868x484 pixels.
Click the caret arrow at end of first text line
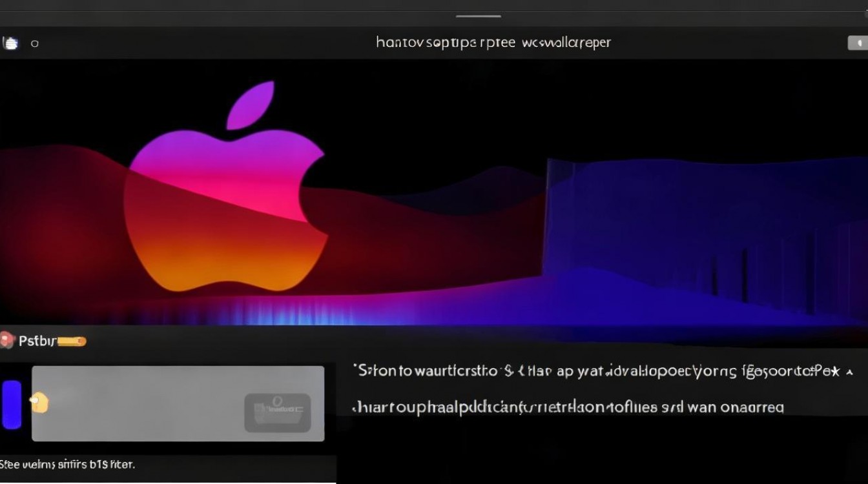coord(849,372)
